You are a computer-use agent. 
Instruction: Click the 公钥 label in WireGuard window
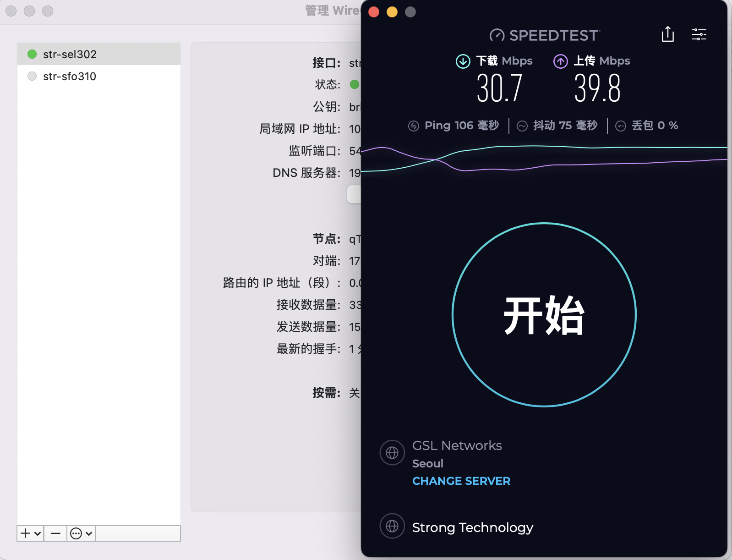(327, 107)
